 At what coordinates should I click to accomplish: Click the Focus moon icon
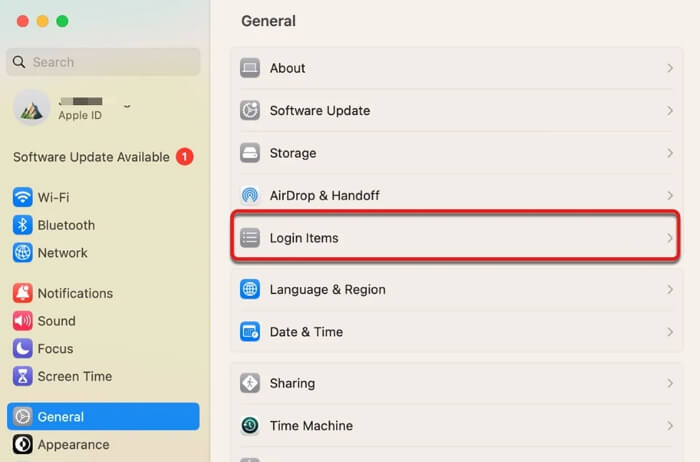coord(22,349)
